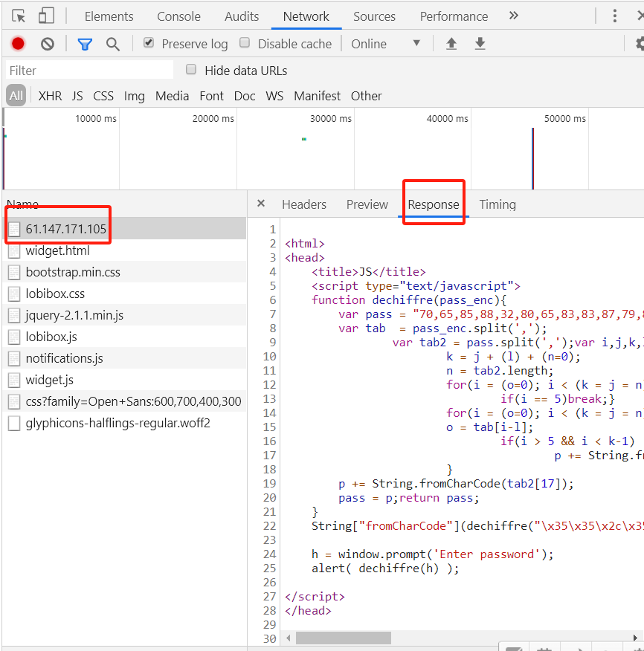
Task: Select the widget.js request row
Action: [124, 380]
